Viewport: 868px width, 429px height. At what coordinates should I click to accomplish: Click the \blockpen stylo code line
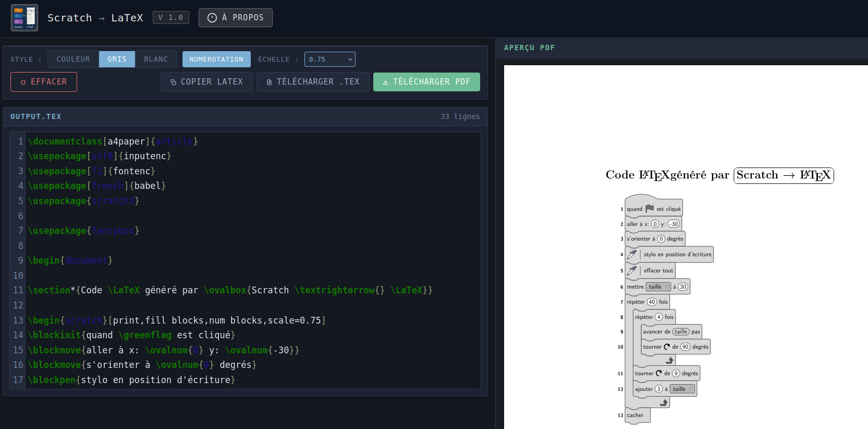(132, 380)
